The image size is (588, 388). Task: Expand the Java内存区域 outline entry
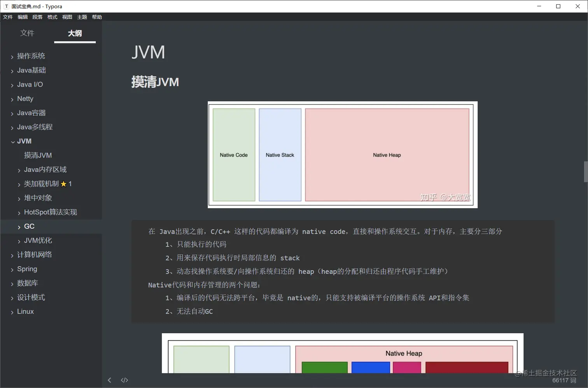click(x=19, y=169)
